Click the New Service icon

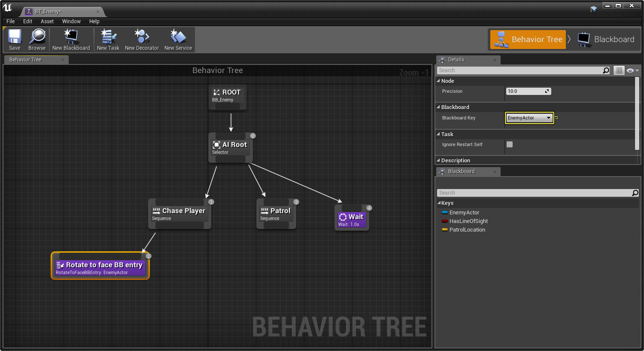[x=178, y=37]
